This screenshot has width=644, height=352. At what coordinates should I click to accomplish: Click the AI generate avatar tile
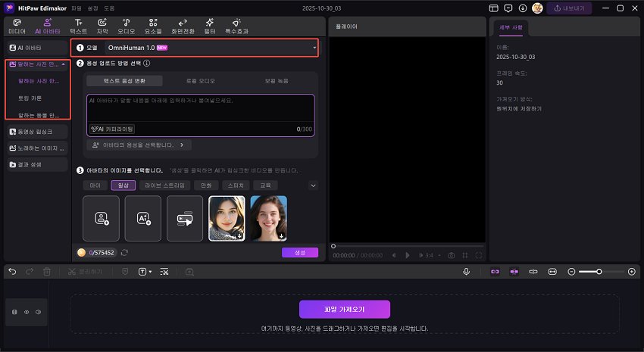click(x=143, y=218)
